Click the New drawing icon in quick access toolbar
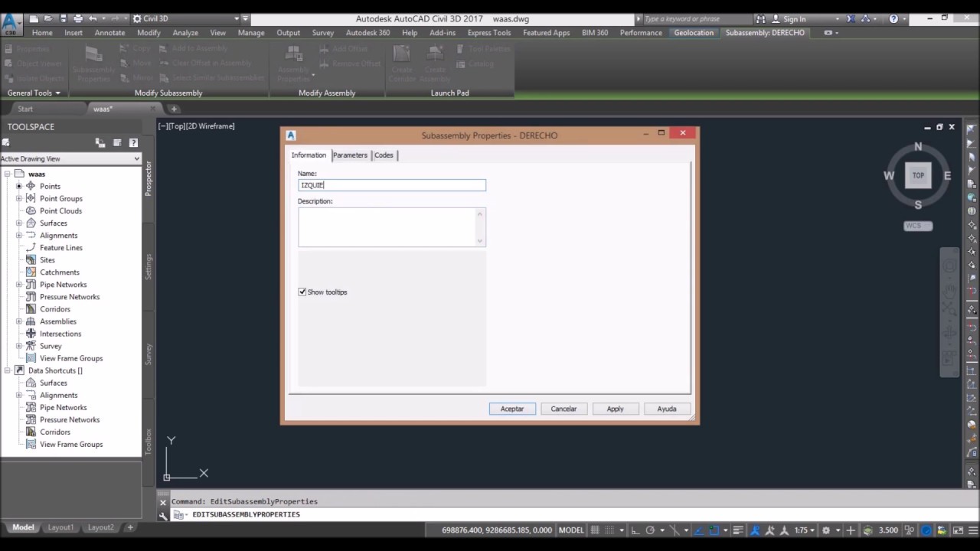Screen dimensions: 980x551 coord(34,18)
